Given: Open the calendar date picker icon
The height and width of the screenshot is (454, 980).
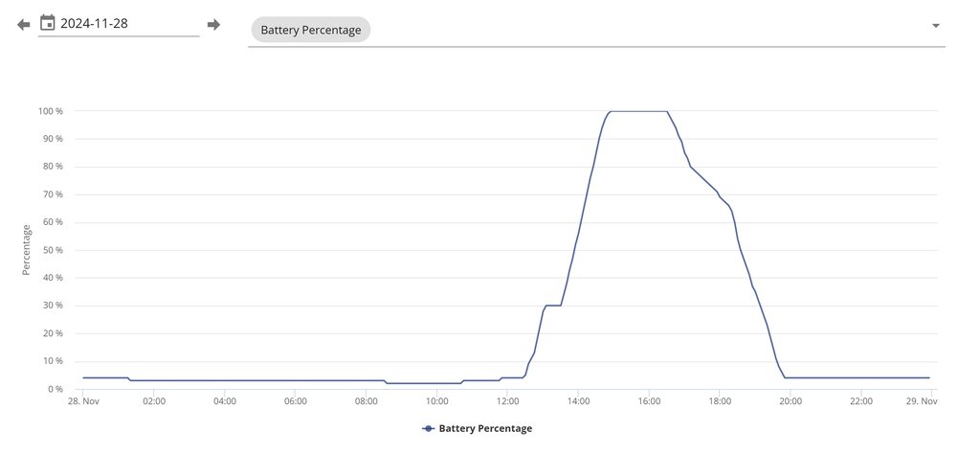Looking at the screenshot, I should point(47,23).
